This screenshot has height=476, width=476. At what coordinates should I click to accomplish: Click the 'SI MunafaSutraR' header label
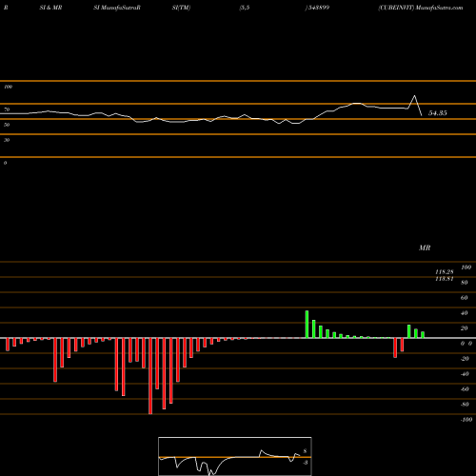click(x=117, y=8)
